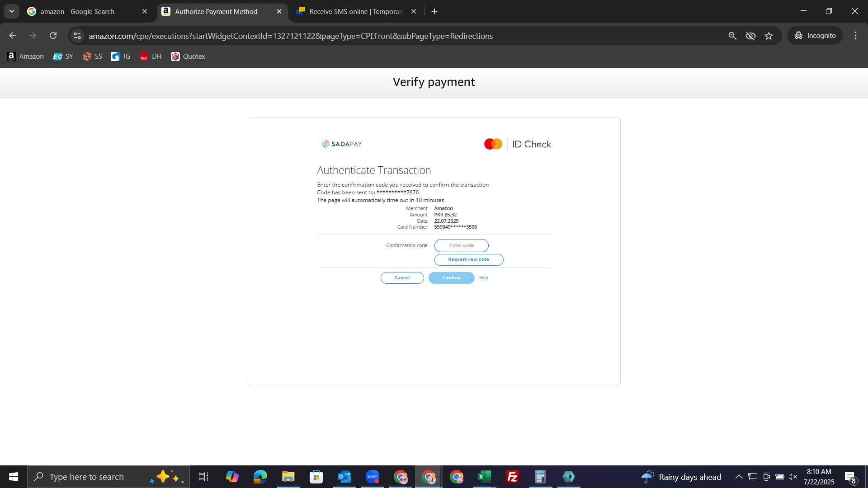Click the browser forward arrow
The width and height of the screenshot is (868, 488).
pos(33,36)
